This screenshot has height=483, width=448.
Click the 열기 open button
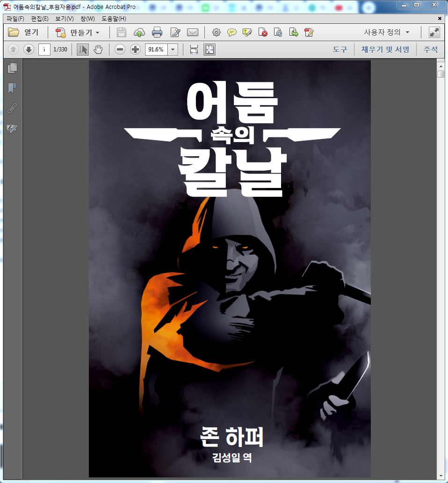click(x=23, y=32)
